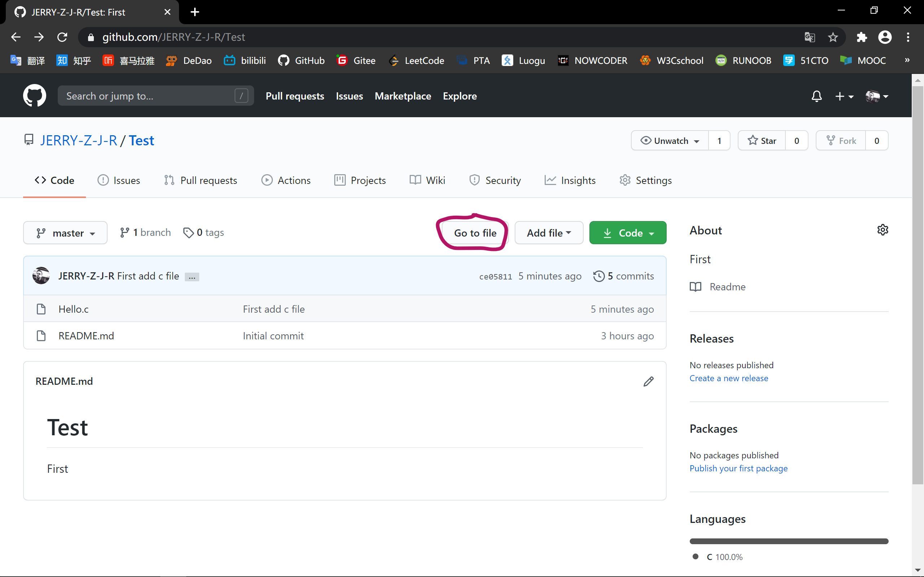Image resolution: width=924 pixels, height=577 pixels.
Task: Open the About settings gear
Action: [x=882, y=230]
